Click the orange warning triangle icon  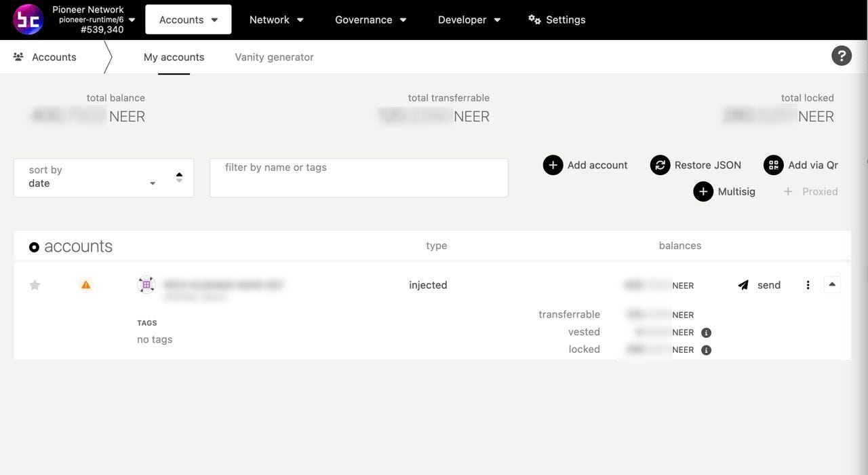pos(85,285)
